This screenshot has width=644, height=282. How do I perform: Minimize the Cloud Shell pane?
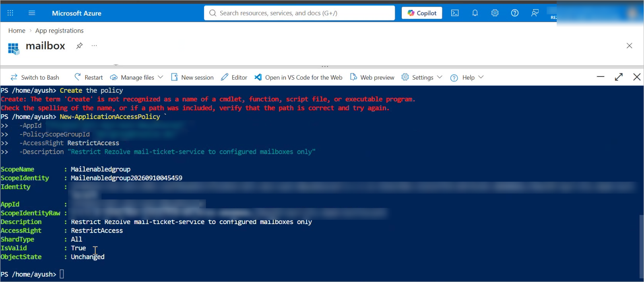pos(601,77)
